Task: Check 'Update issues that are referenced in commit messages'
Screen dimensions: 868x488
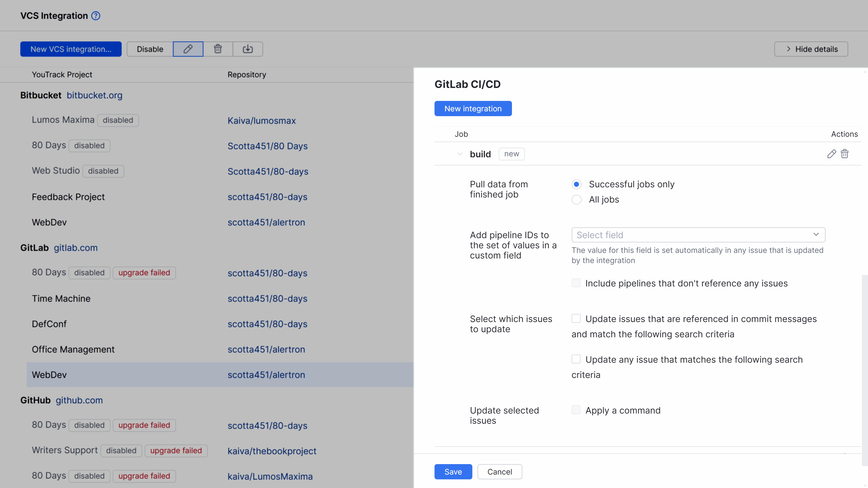Action: (x=576, y=318)
